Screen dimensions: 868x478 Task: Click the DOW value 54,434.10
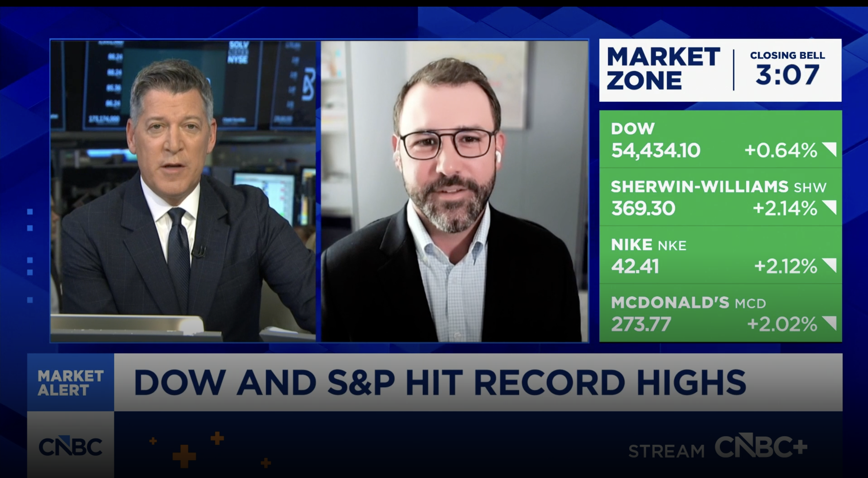click(x=656, y=150)
